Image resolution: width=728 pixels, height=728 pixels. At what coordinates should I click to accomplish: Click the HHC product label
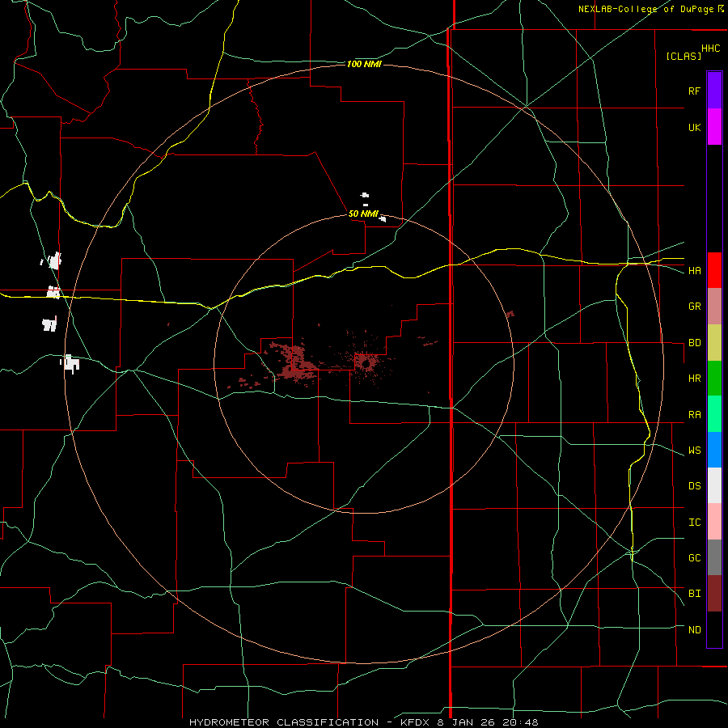tap(711, 49)
